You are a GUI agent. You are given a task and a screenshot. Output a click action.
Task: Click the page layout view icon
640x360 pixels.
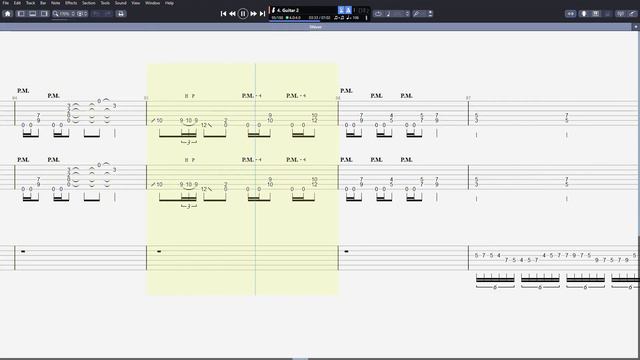point(80,13)
